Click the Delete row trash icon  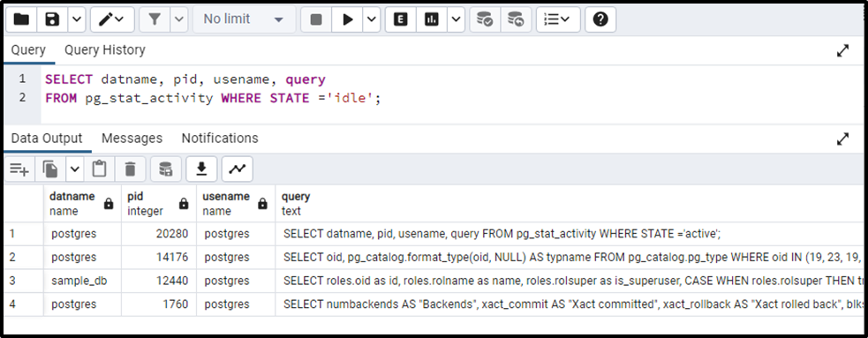click(130, 169)
